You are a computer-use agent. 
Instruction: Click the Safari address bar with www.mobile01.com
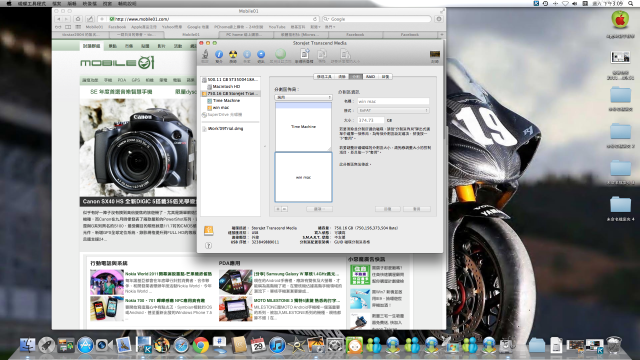[x=209, y=19]
